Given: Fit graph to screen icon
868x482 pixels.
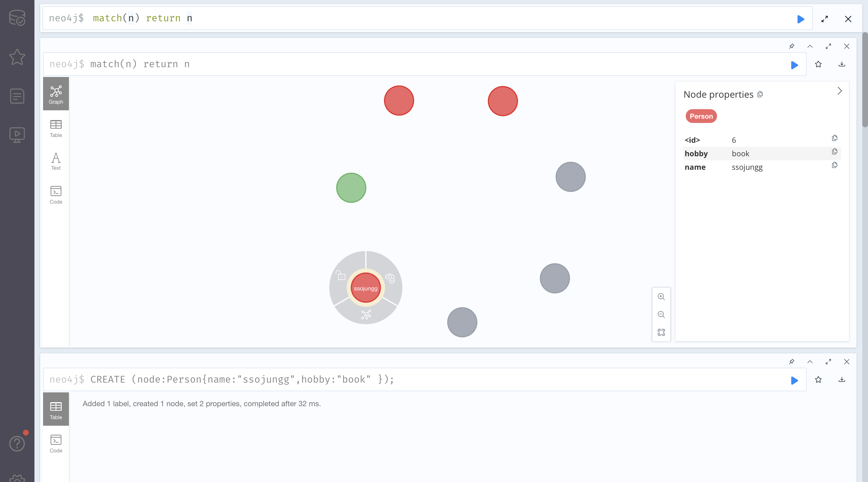Looking at the screenshot, I should click(661, 332).
